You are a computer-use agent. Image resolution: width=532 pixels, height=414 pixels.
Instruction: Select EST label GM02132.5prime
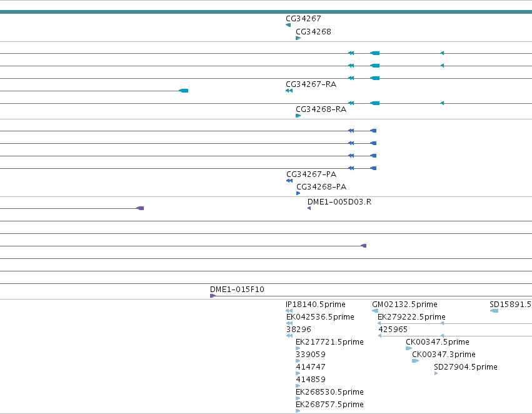click(x=404, y=305)
